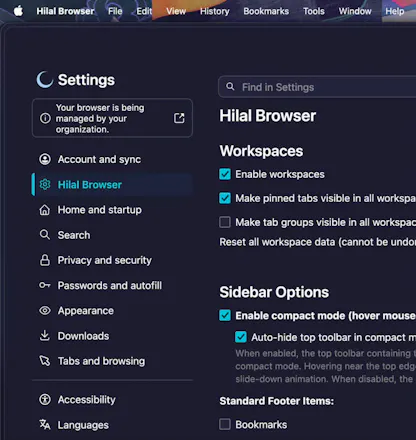This screenshot has width=416, height=440.
Task: Open the View menu
Action: coord(176,11)
